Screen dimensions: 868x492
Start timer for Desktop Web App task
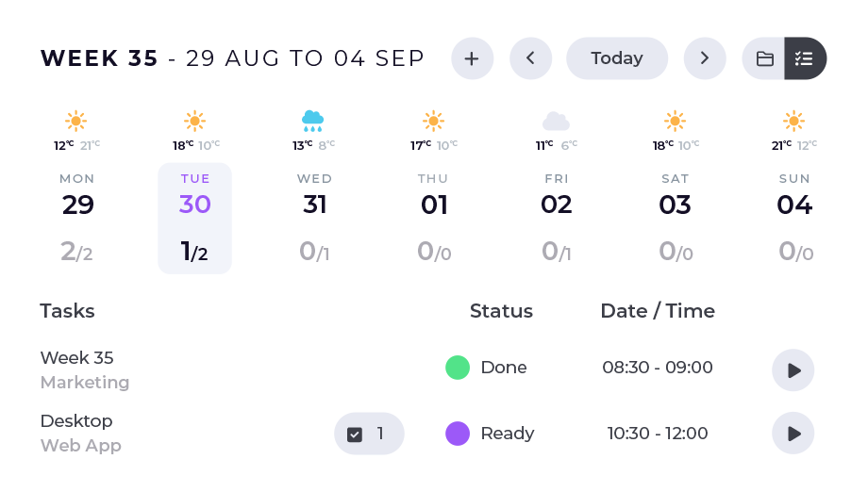793,434
